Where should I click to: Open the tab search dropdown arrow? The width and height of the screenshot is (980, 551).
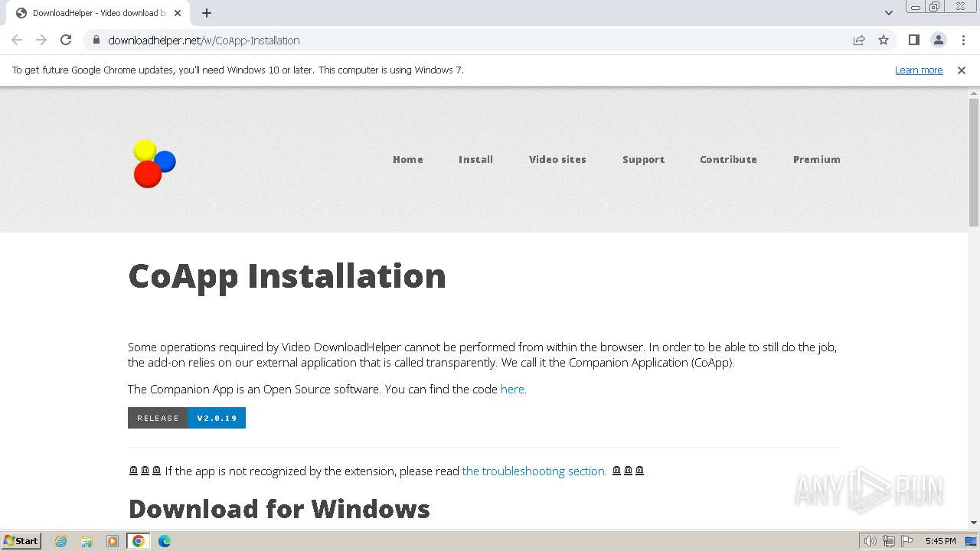click(888, 13)
